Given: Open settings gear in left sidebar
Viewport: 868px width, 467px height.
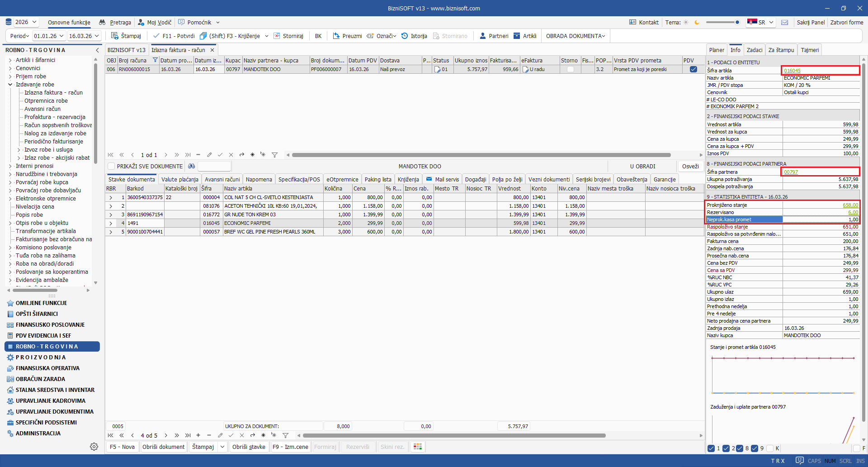Looking at the screenshot, I should tap(94, 447).
